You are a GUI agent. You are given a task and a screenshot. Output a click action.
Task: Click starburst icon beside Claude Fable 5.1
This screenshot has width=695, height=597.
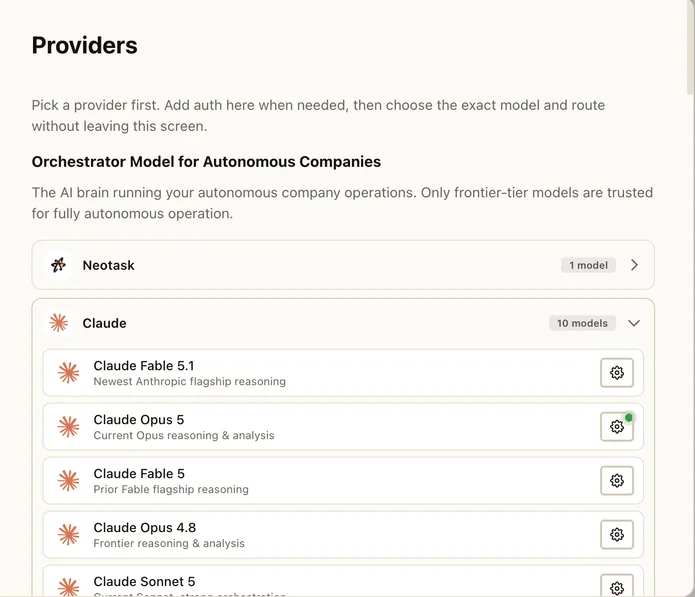point(68,373)
